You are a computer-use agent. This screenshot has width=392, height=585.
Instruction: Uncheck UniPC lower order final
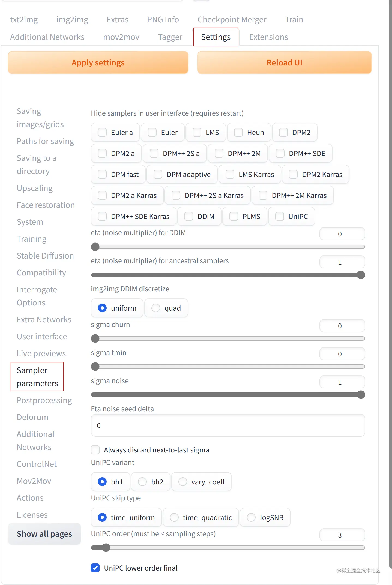pyautogui.click(x=95, y=568)
